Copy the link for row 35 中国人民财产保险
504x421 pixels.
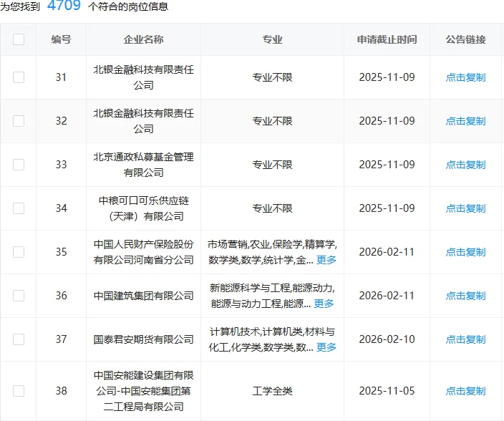[x=465, y=252]
